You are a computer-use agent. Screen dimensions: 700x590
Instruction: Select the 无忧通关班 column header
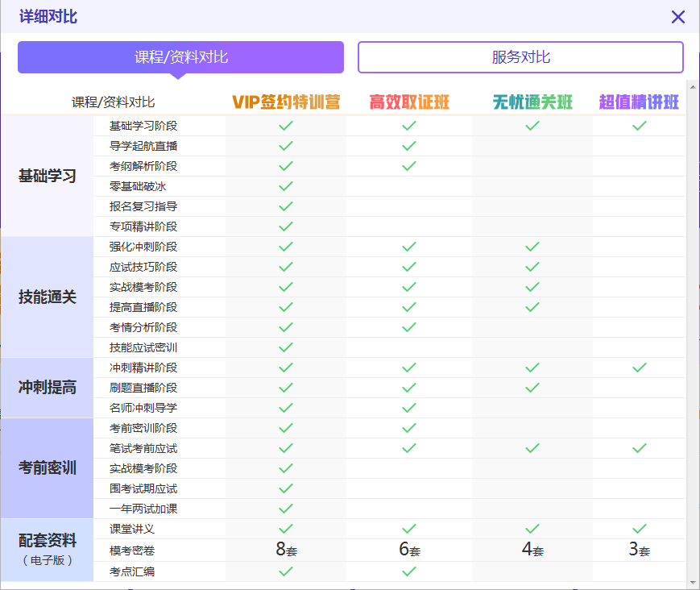pos(532,102)
